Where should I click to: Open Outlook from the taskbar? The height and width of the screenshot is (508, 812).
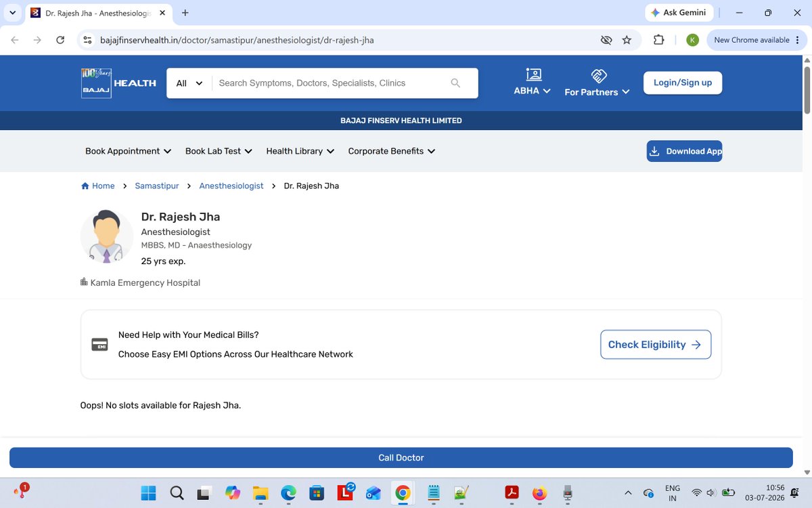[374, 492]
